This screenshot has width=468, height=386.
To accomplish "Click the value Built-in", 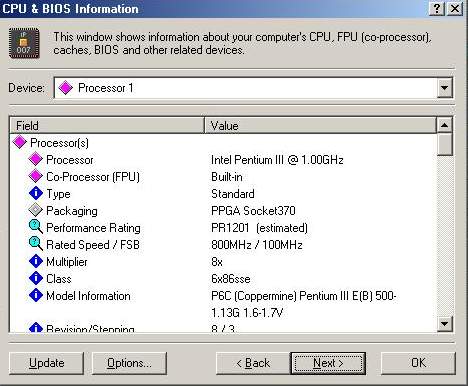I will pyautogui.click(x=227, y=177).
